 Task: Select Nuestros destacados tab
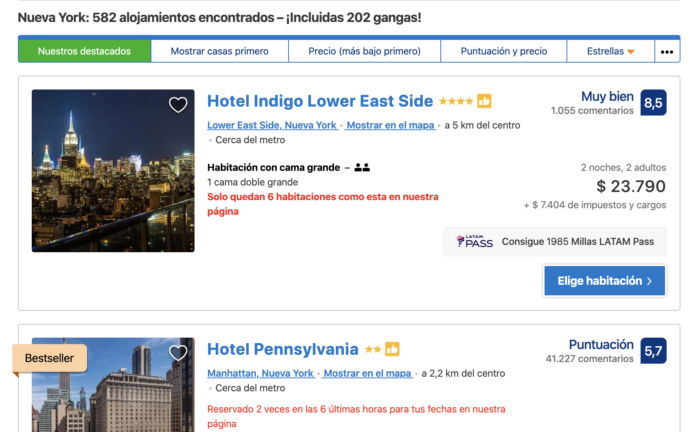coord(84,51)
